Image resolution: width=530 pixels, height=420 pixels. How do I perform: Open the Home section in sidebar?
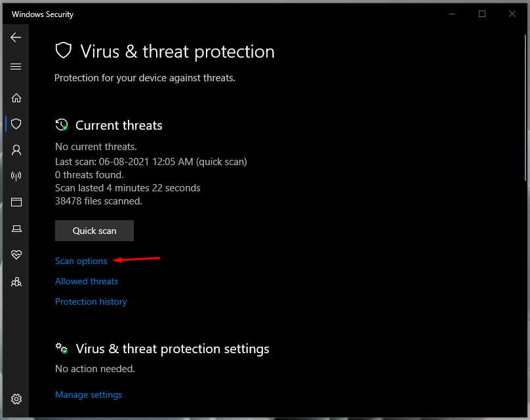(x=16, y=98)
